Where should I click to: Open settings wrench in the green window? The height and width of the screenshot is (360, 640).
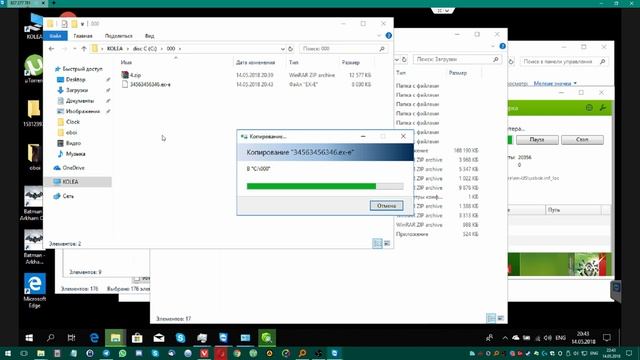602,108
